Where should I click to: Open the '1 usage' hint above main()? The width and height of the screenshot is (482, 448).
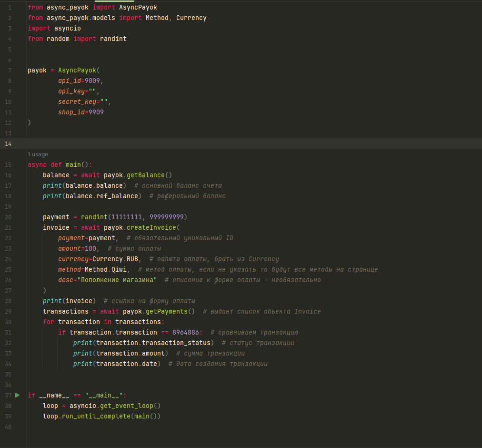coord(38,154)
